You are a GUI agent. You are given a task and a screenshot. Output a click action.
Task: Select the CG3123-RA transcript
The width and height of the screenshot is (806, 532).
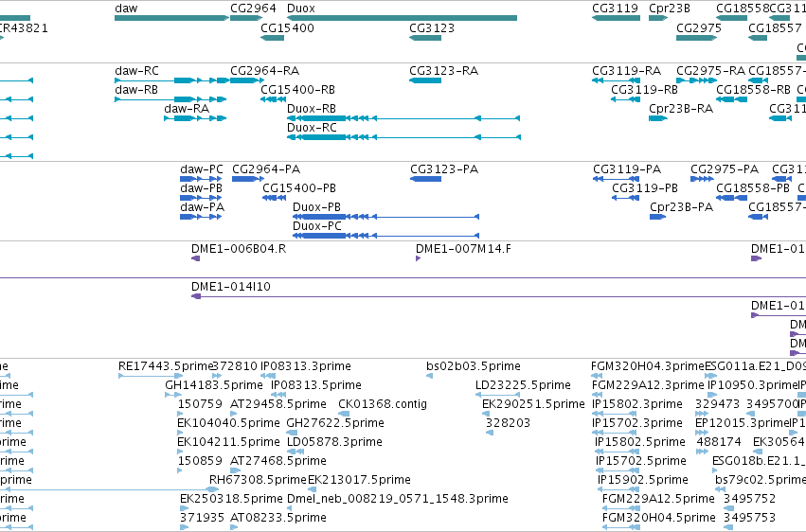(x=425, y=80)
